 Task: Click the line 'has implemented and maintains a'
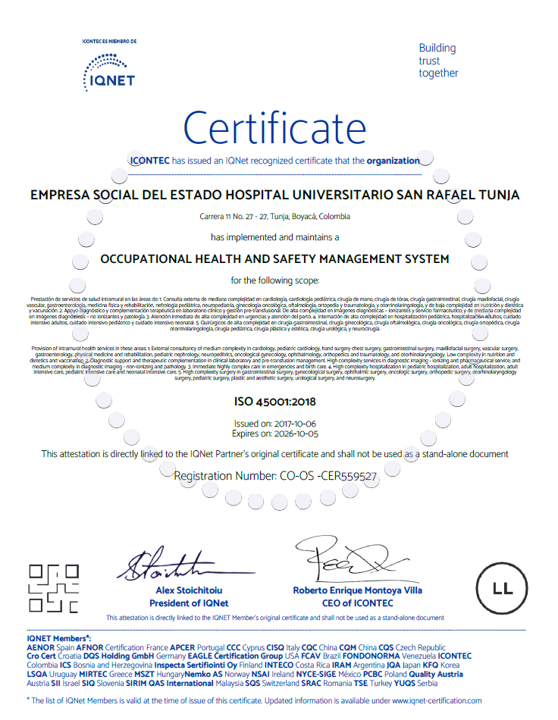[x=275, y=237]
